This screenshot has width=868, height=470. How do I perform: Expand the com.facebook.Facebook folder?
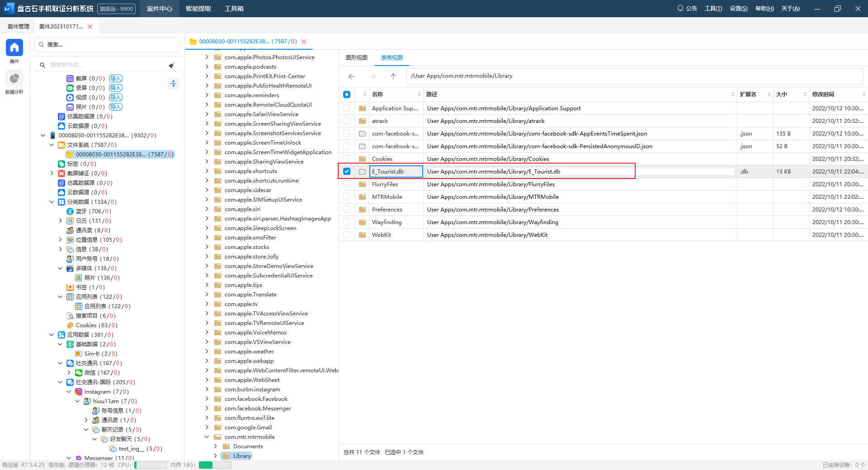click(x=207, y=399)
